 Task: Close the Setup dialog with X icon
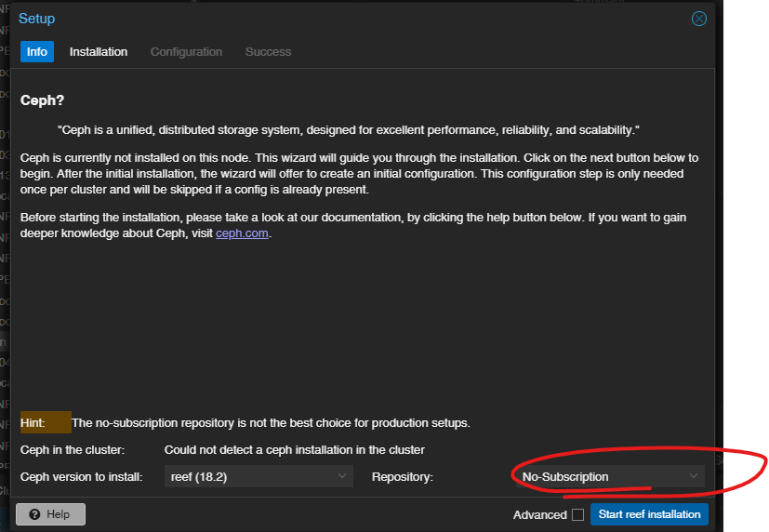tap(699, 19)
